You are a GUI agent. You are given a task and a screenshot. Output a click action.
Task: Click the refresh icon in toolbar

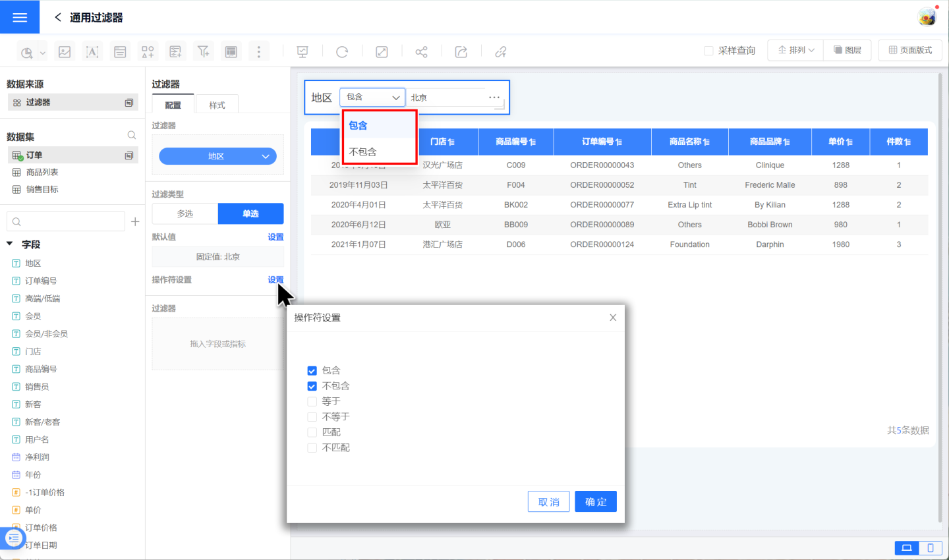click(342, 51)
